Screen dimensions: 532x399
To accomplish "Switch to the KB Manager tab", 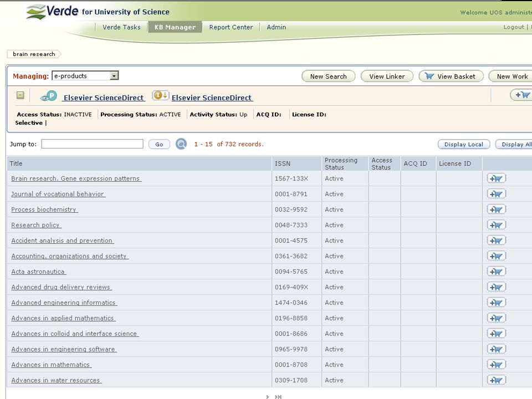I will (175, 27).
